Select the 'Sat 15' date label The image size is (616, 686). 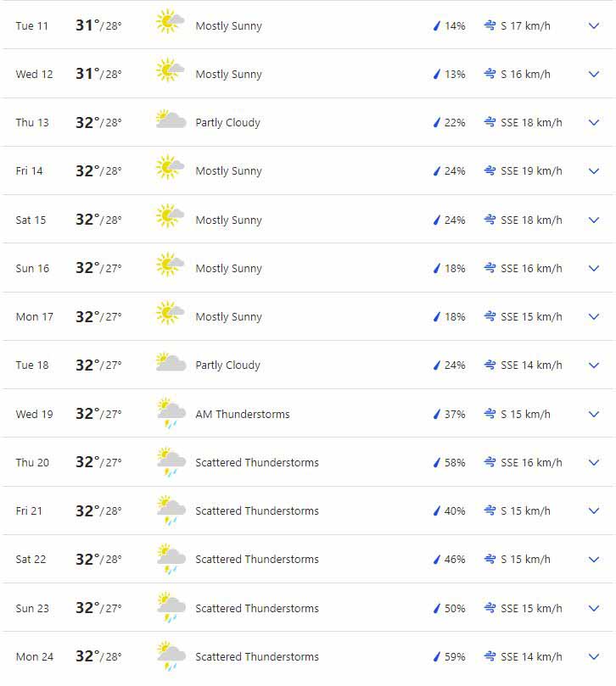(x=31, y=220)
